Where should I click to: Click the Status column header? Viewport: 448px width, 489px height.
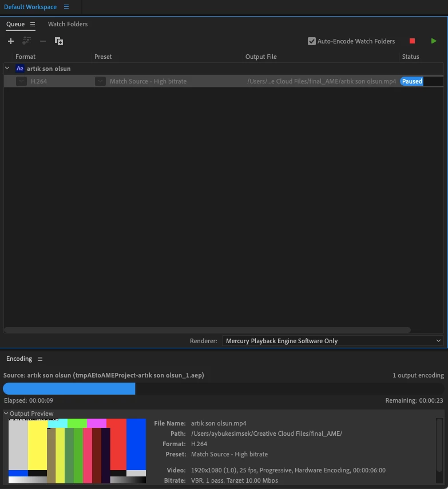tap(410, 57)
